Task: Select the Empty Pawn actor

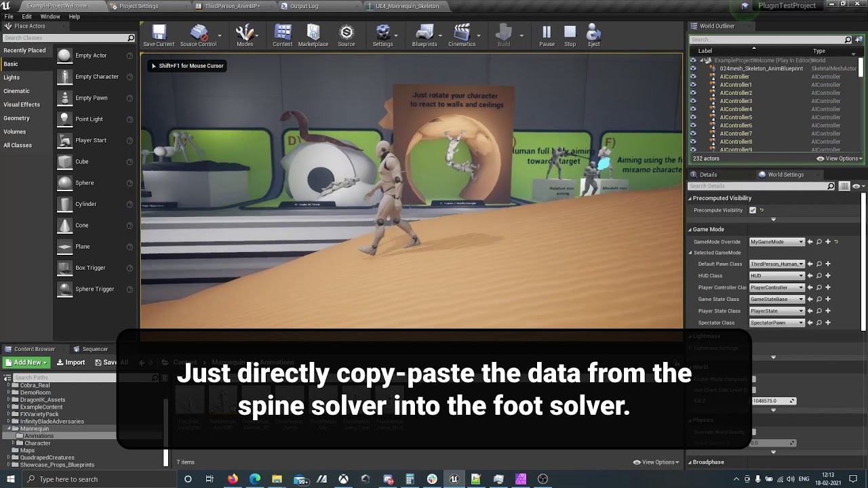Action: pos(95,98)
